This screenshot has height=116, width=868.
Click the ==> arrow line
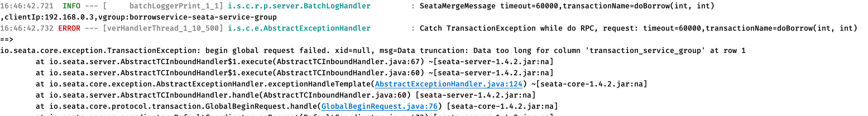[7, 39]
